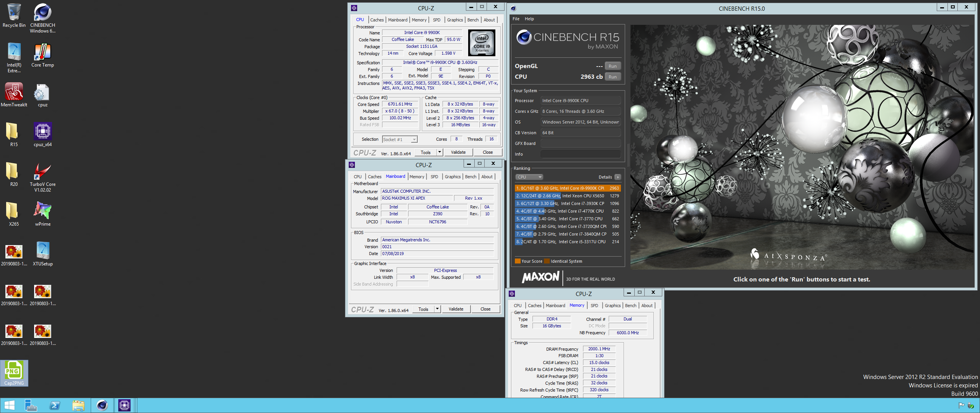Open the CPU-Z Socket #1 selection dropdown

tap(400, 140)
